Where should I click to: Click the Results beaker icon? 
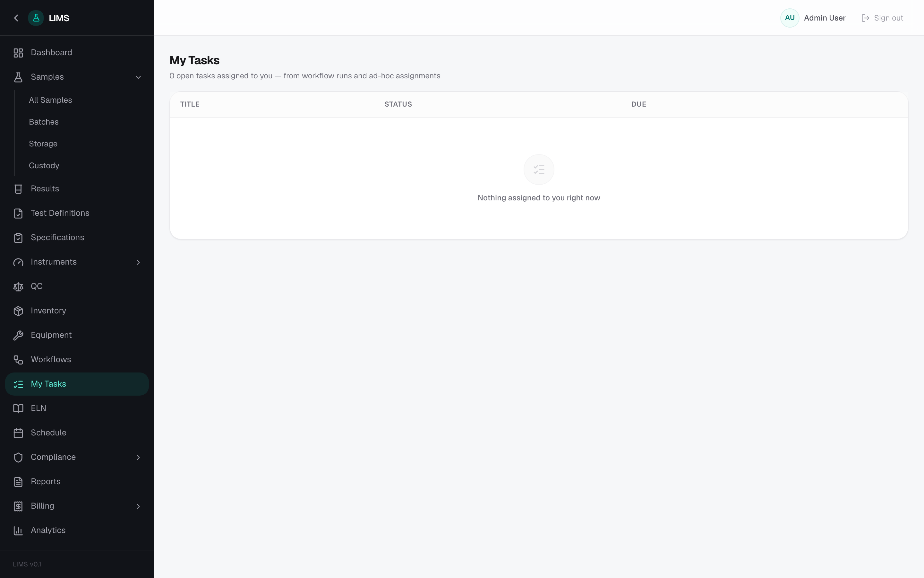(18, 189)
